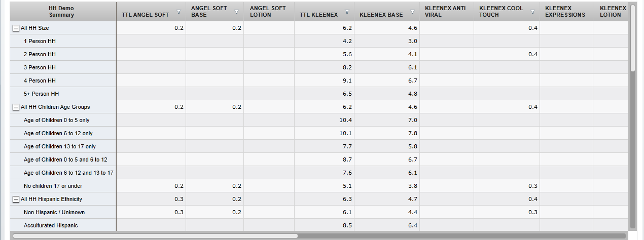This screenshot has width=644, height=240.
Task: Click the KLEENEX EXPRESSIONS column header
Action: point(565,12)
